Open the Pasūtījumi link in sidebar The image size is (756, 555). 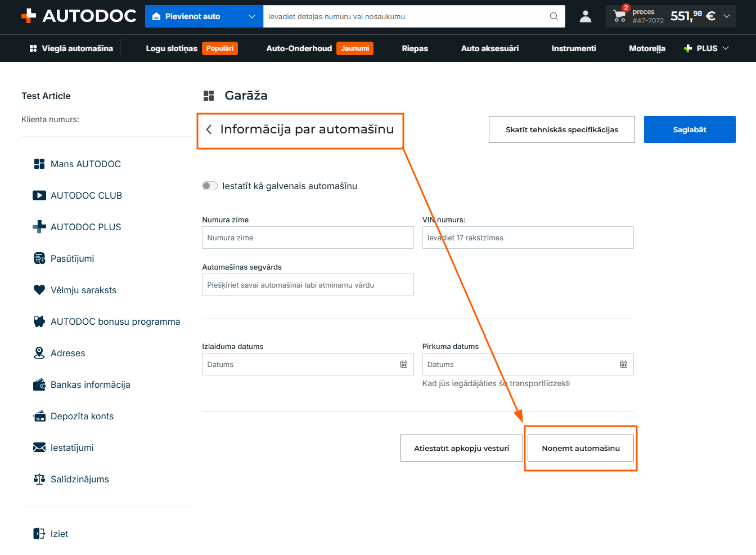(72, 258)
